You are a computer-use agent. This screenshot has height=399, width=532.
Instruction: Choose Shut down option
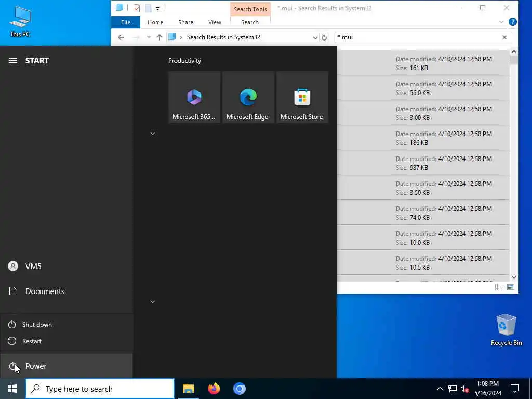(66, 325)
